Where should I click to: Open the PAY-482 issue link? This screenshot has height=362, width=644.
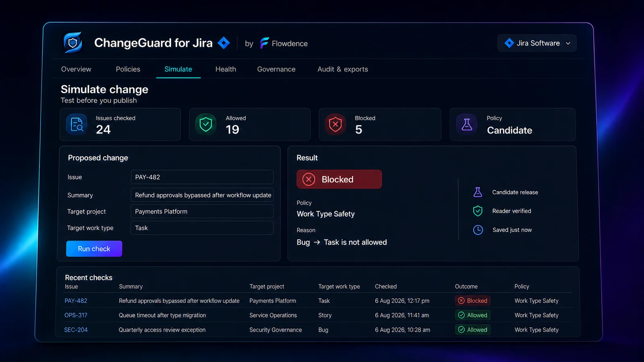point(76,301)
